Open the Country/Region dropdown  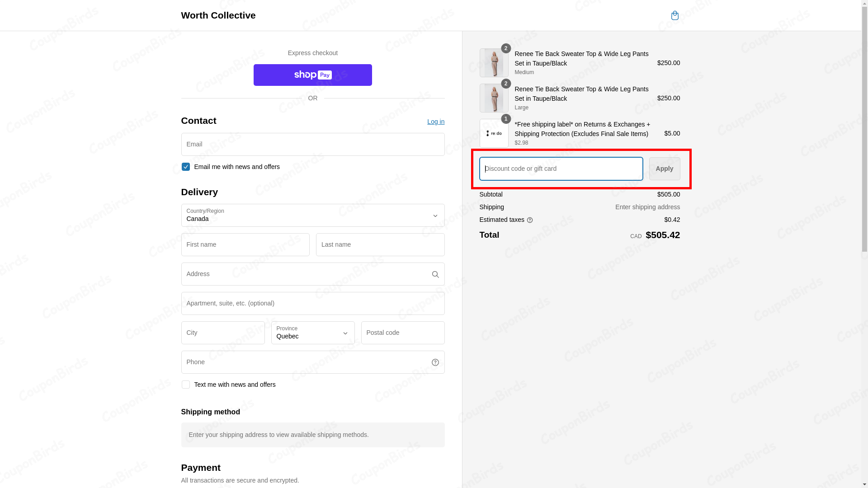pos(312,215)
